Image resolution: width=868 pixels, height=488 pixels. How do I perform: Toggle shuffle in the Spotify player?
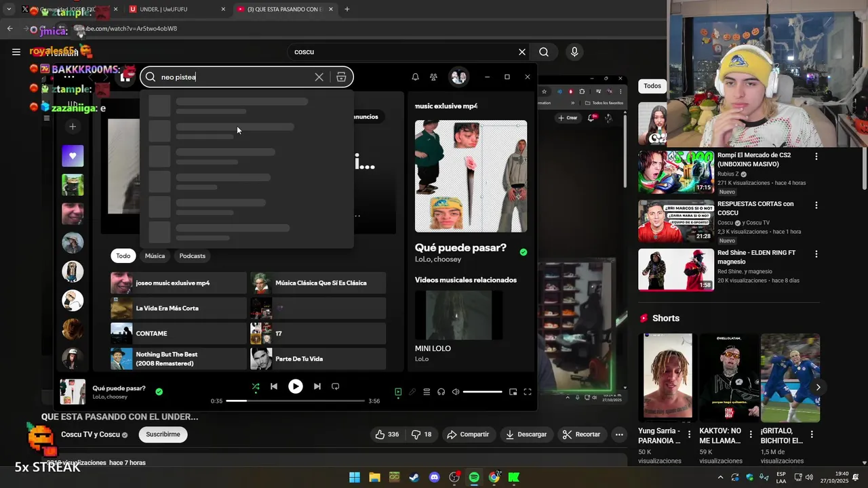256,386
